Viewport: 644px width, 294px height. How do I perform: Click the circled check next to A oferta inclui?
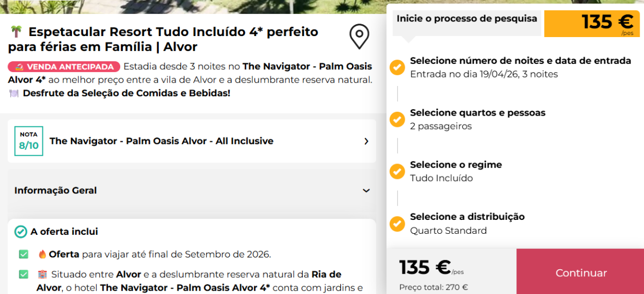point(20,232)
